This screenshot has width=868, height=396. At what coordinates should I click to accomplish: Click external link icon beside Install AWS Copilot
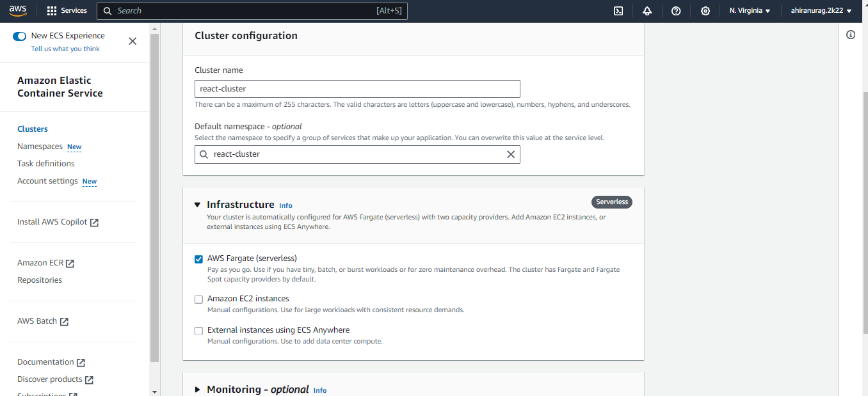[94, 223]
